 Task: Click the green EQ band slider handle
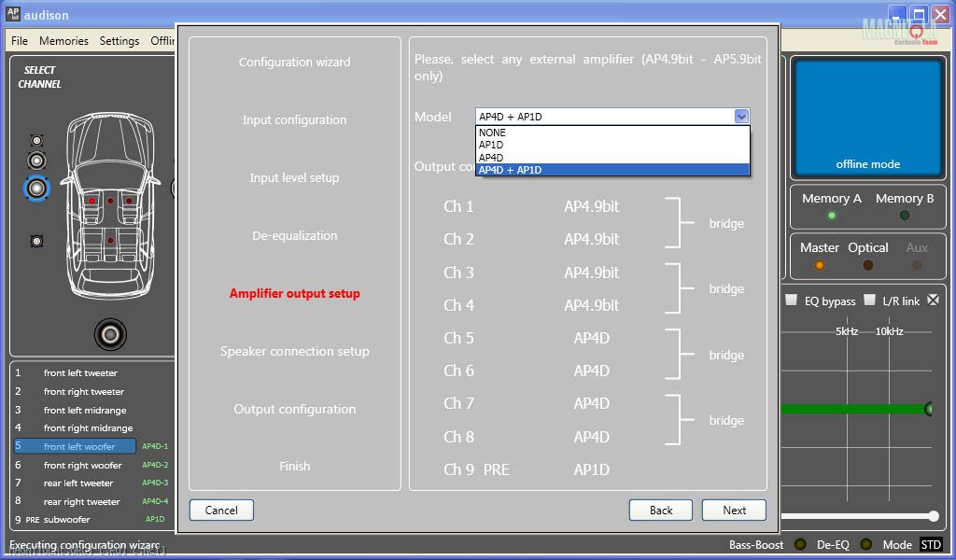coord(929,409)
